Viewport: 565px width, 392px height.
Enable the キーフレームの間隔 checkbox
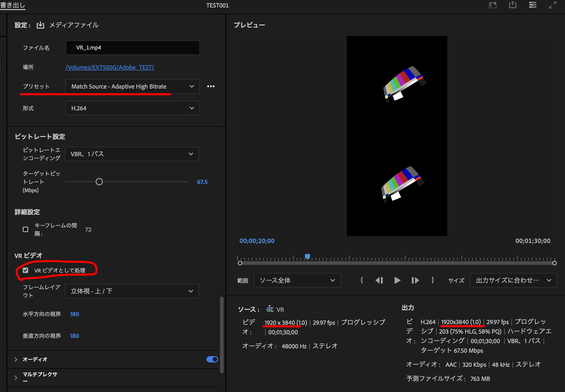coord(25,229)
